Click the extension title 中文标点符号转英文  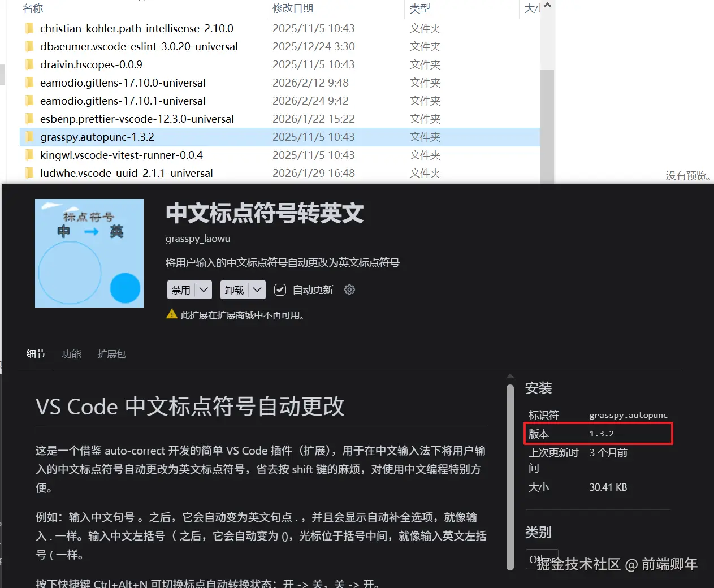pyautogui.click(x=265, y=213)
